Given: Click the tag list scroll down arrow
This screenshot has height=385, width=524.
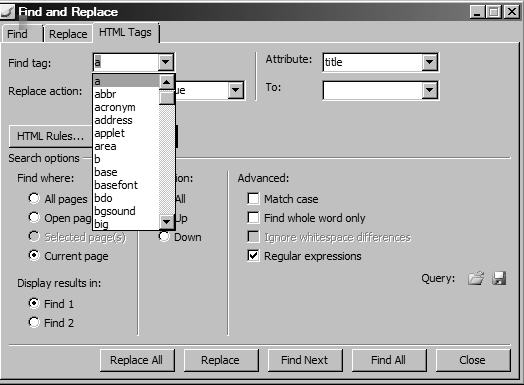Looking at the screenshot, I should pos(166,221).
